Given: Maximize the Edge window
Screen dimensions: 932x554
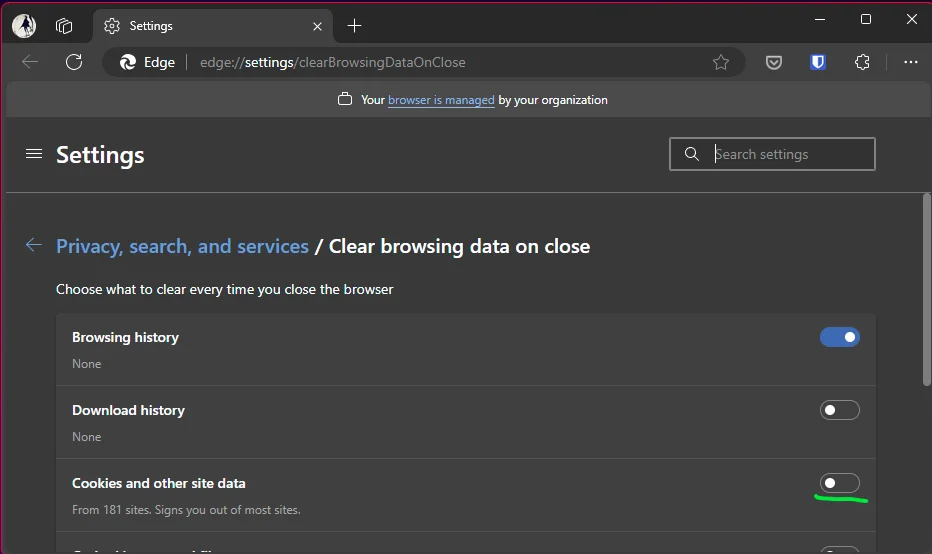Looking at the screenshot, I should pyautogui.click(x=866, y=19).
